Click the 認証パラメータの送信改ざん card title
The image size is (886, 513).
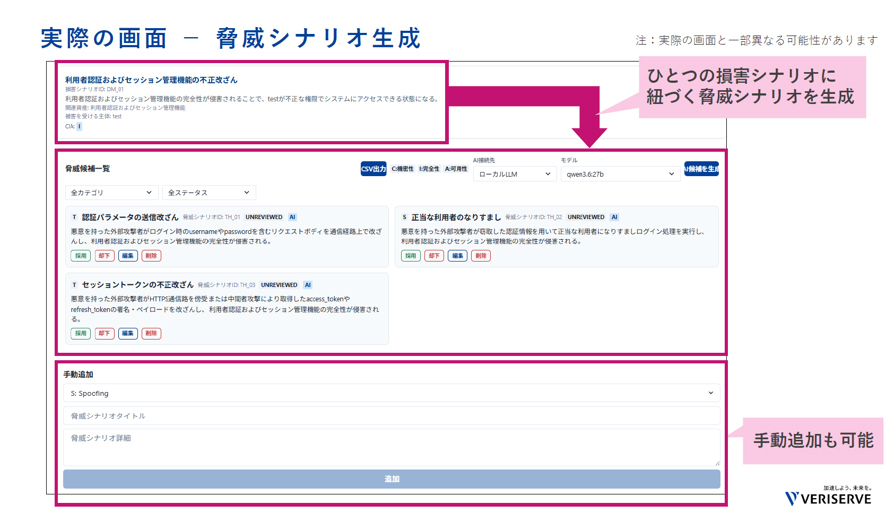click(130, 218)
